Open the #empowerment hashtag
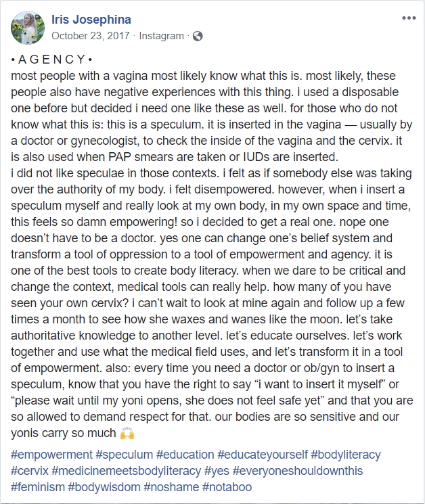Viewport: 425px width, 504px height. [51, 455]
